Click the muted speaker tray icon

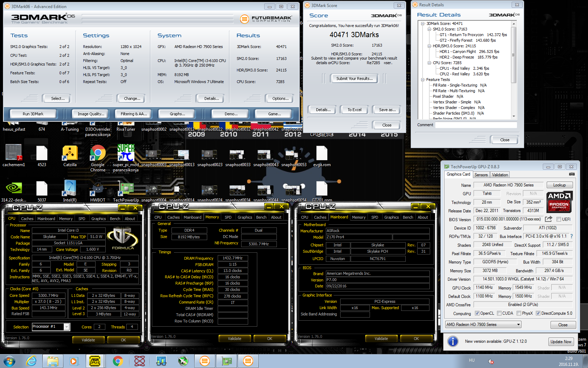491,361
